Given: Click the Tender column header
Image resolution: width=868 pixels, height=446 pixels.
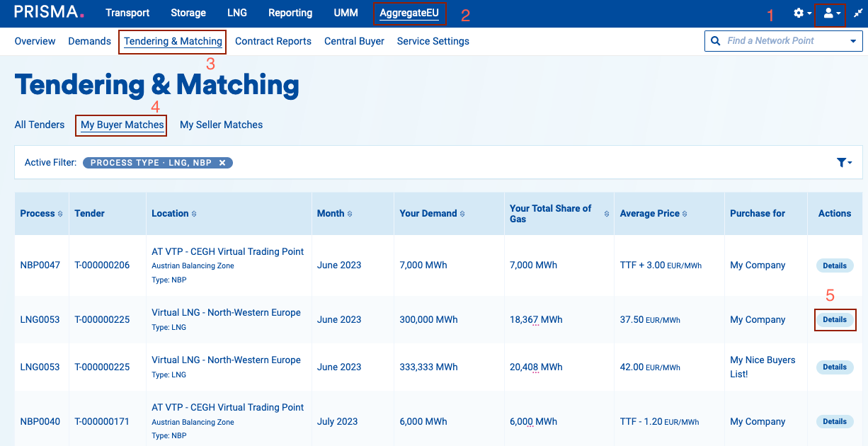Looking at the screenshot, I should [89, 214].
